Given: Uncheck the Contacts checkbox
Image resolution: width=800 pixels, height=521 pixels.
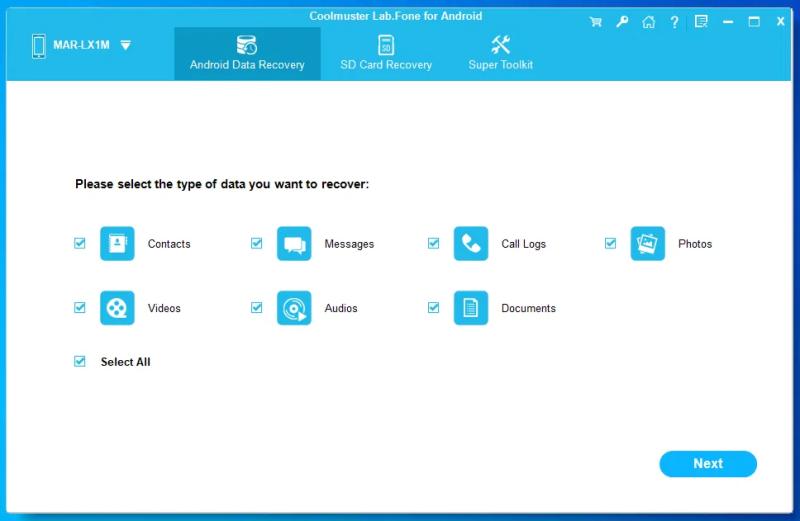Looking at the screenshot, I should point(80,243).
